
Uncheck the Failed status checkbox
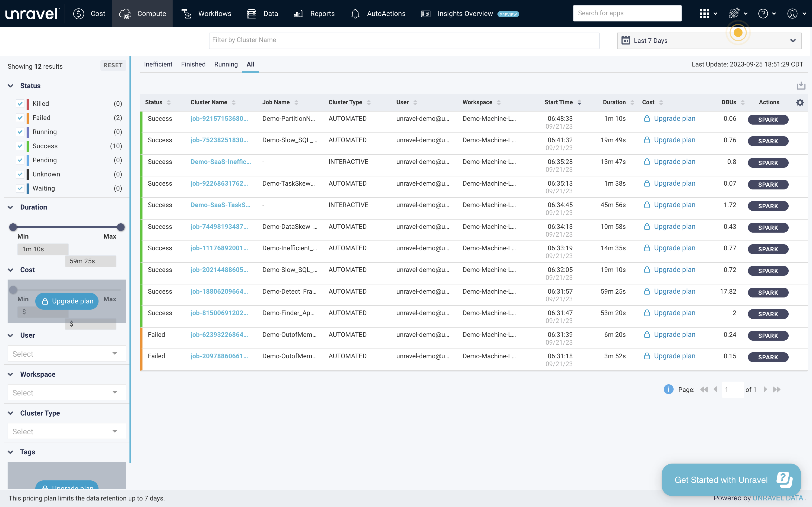point(20,118)
